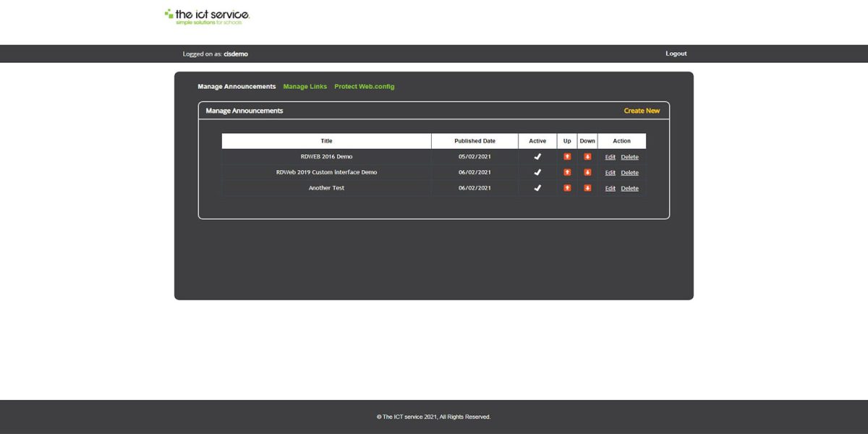
Task: Click the up arrow for RDWeb 2019 Custom Interface Demo
Action: point(567,172)
